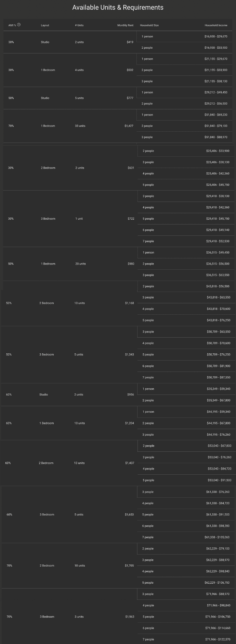Click the AMI % help question-mark icon

pyautogui.click(x=19, y=25)
